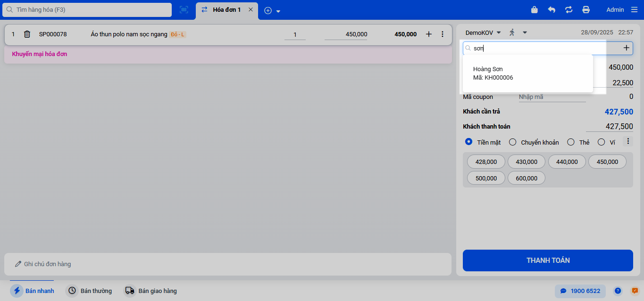Image resolution: width=644 pixels, height=301 pixels.
Task: Choose the 450,000 quick amount
Action: [607, 162]
